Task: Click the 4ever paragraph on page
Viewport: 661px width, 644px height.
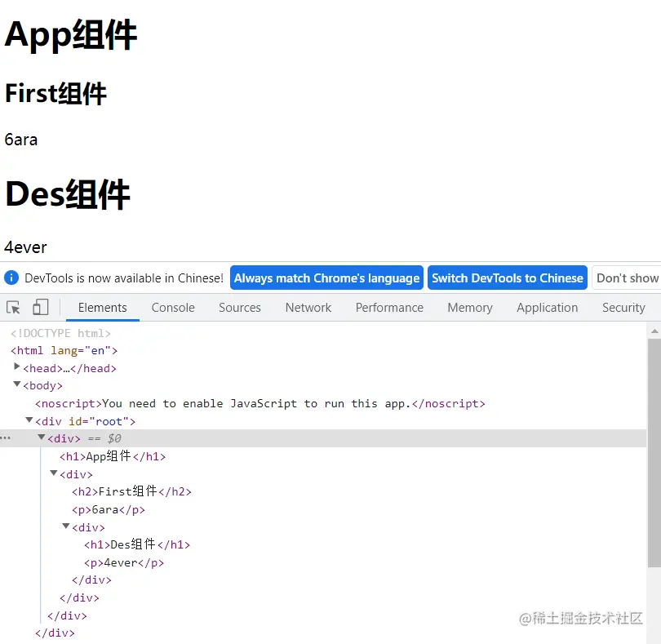Action: click(26, 247)
